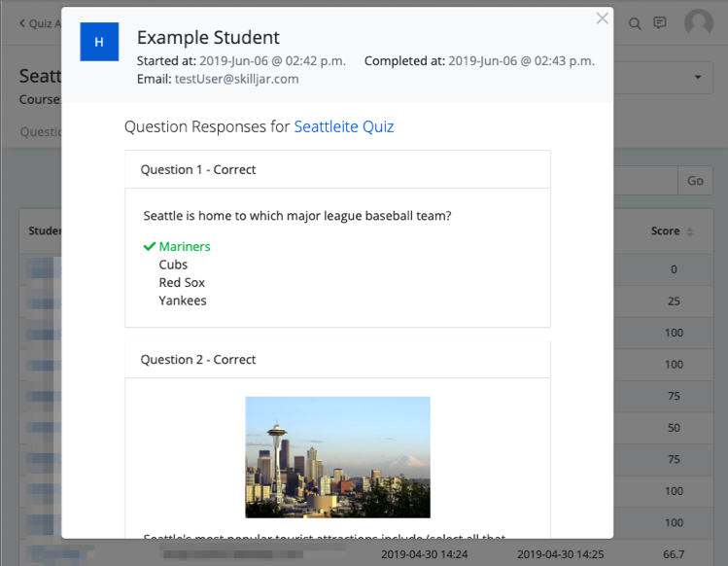Select the Yankees answer
This screenshot has height=566, width=728.
(x=183, y=301)
